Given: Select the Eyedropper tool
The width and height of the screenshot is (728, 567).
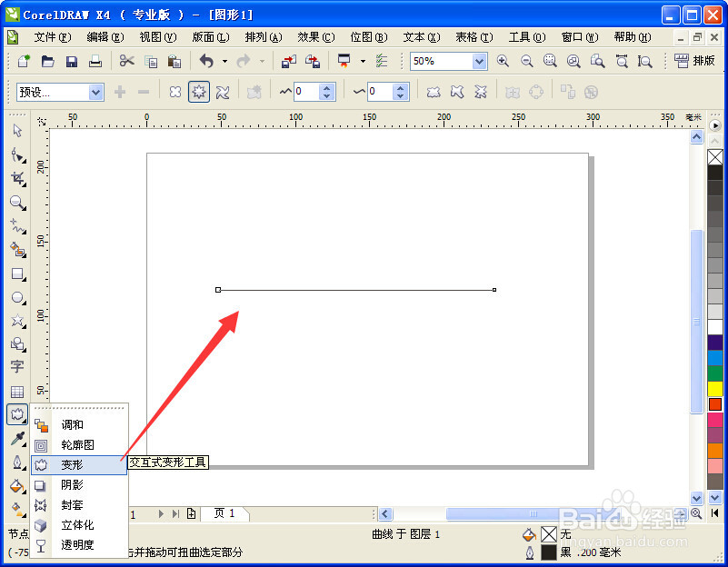Looking at the screenshot, I should coord(17,439).
